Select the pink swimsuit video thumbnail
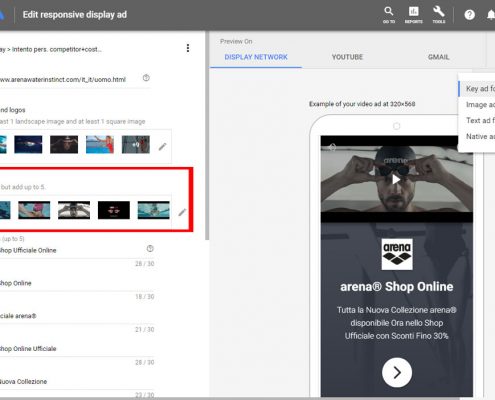The image size is (495, 400). pyautogui.click(x=34, y=210)
